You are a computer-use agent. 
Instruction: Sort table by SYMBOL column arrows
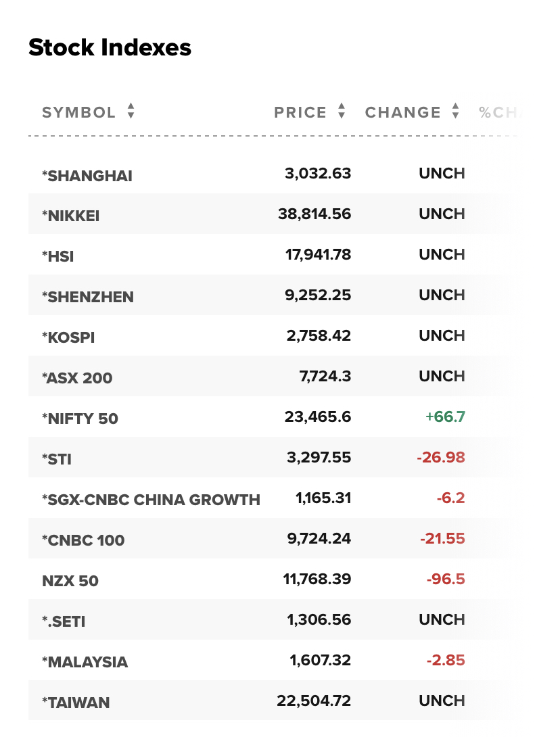click(x=131, y=111)
